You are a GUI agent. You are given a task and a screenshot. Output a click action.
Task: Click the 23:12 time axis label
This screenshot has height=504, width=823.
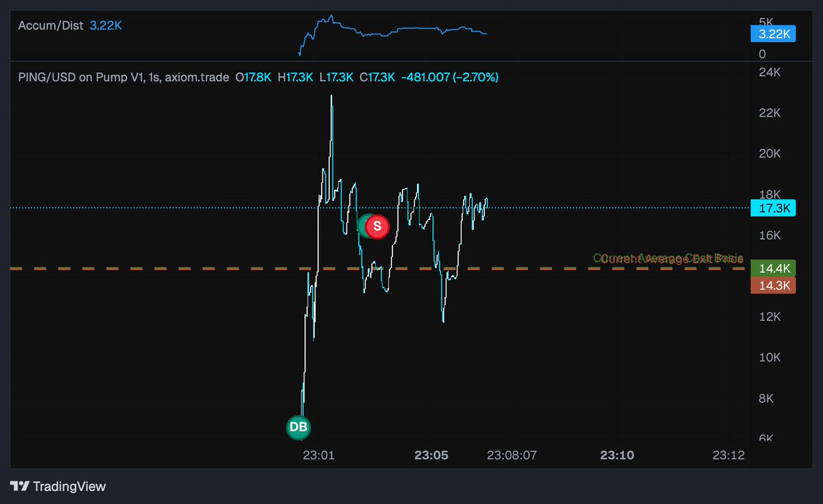pos(728,455)
